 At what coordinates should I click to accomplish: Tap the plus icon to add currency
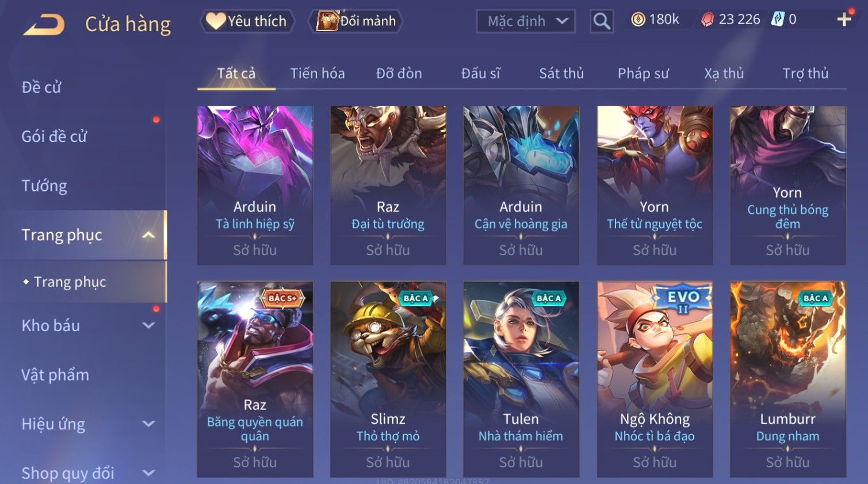844,20
